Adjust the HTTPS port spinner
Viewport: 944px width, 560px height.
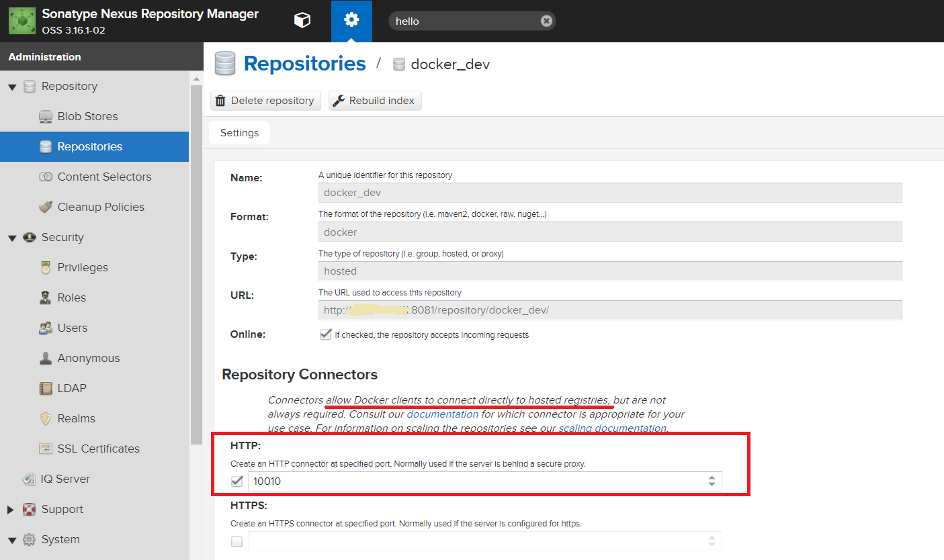pos(712,541)
